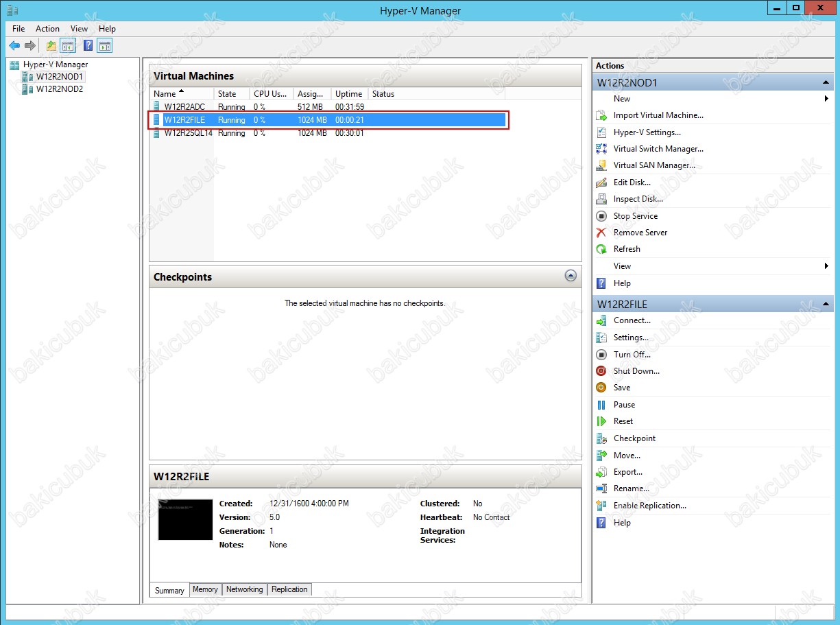
Task: Sort by the Assigned Memory column header
Action: point(312,94)
